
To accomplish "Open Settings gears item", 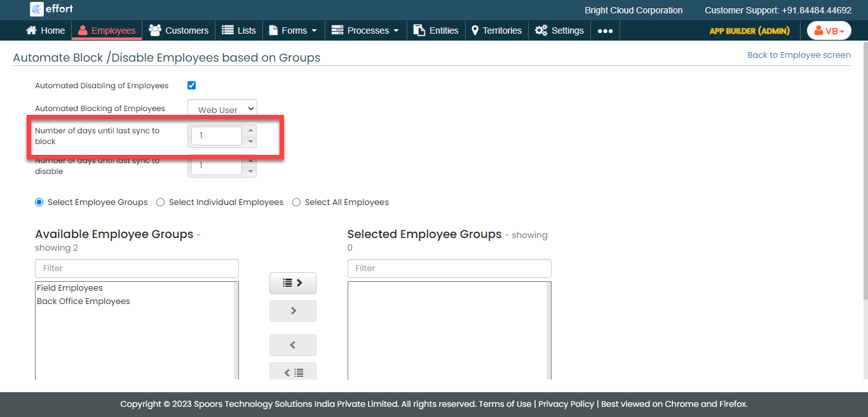I will [559, 30].
